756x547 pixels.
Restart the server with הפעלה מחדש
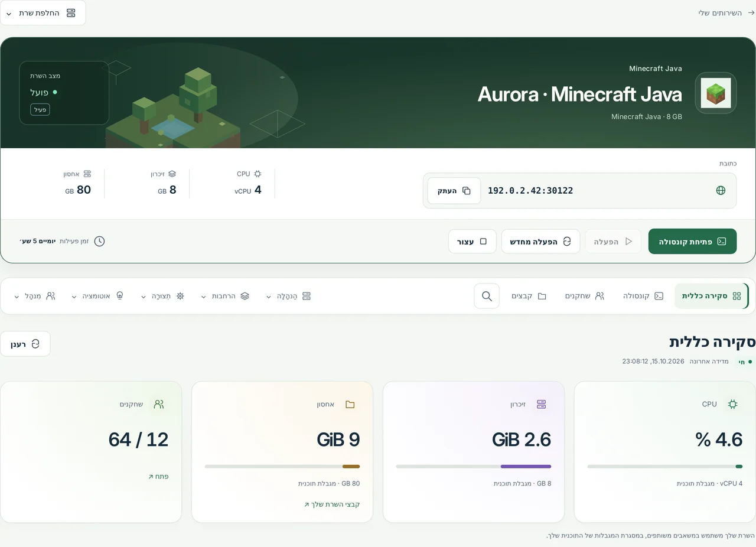tap(541, 242)
